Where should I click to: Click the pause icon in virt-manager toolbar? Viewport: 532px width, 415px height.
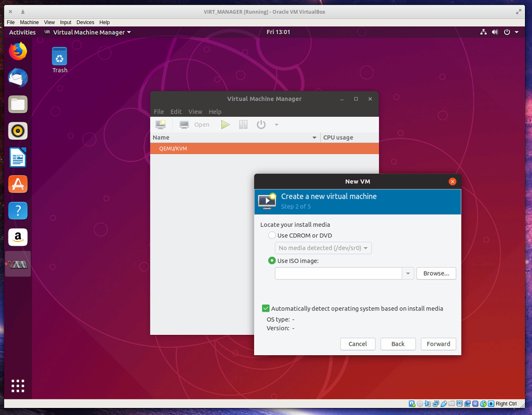click(243, 124)
